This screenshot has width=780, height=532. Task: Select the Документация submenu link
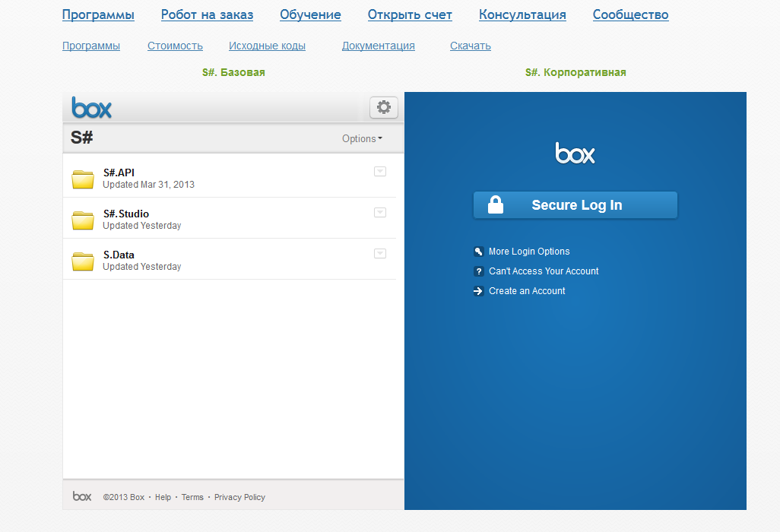[x=378, y=46]
